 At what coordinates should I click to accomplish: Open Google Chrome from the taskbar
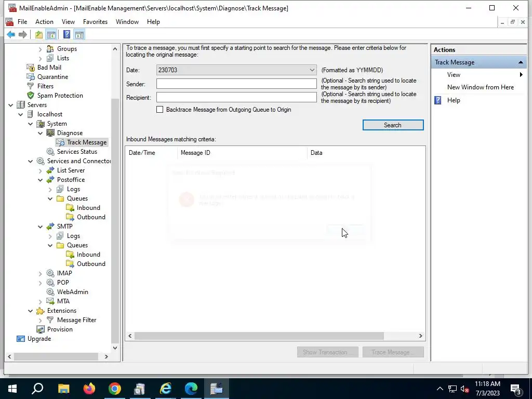click(115, 389)
